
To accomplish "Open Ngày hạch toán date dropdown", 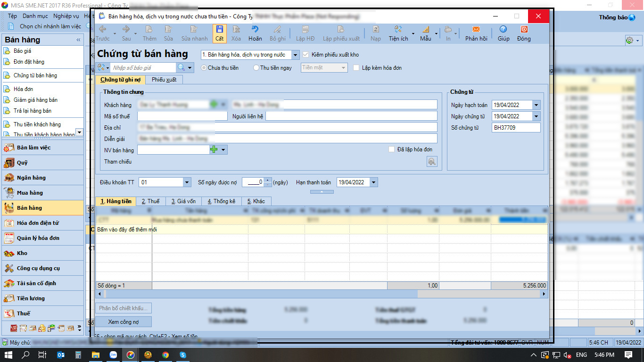I will [x=536, y=105].
